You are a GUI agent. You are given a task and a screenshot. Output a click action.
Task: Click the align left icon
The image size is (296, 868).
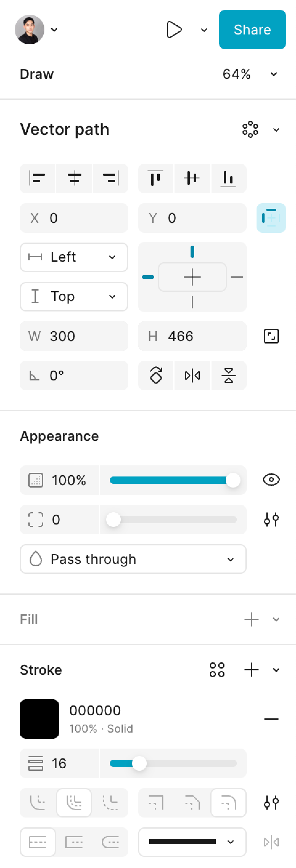click(38, 179)
